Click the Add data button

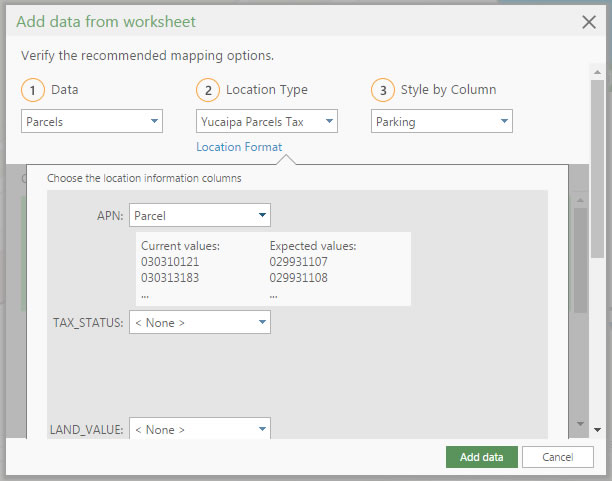coord(482,457)
